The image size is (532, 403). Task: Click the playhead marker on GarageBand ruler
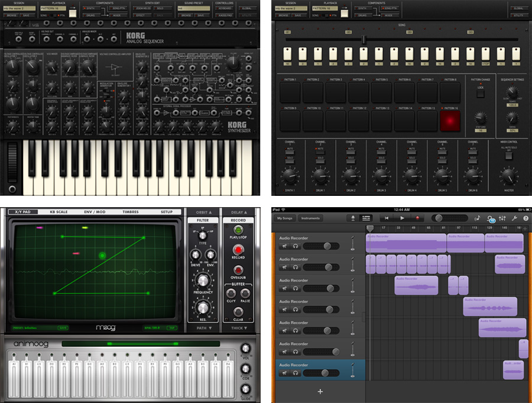click(x=370, y=228)
